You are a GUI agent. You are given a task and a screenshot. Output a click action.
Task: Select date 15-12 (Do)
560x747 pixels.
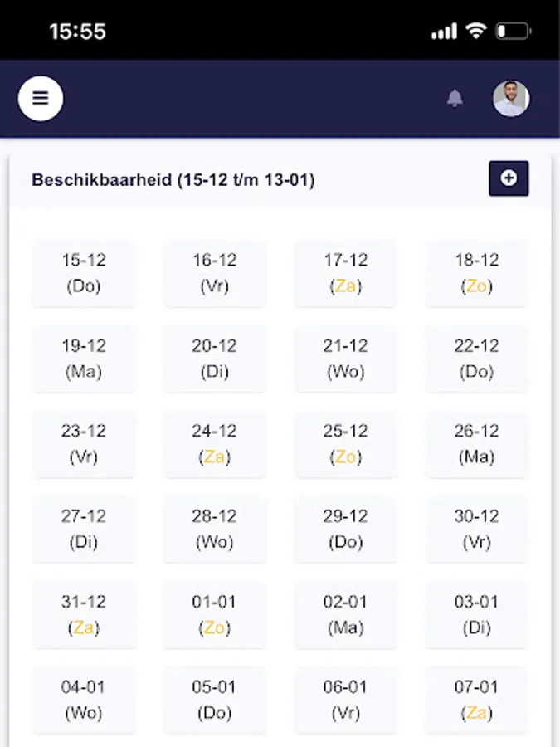pyautogui.click(x=84, y=273)
